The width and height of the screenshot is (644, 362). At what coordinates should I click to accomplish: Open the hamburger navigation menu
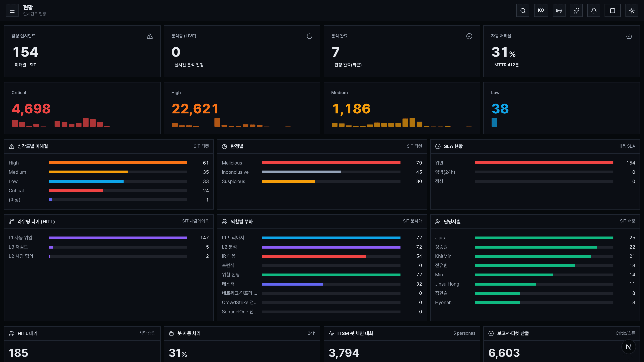tap(12, 10)
